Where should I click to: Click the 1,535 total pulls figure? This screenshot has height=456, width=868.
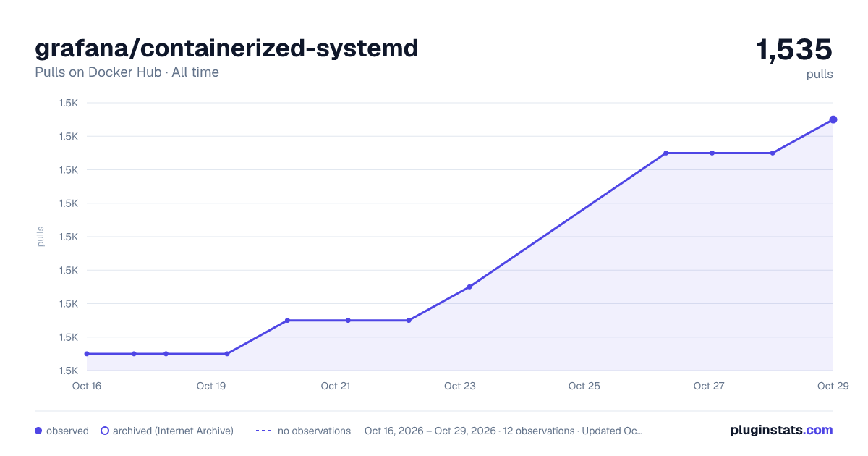[x=794, y=50]
